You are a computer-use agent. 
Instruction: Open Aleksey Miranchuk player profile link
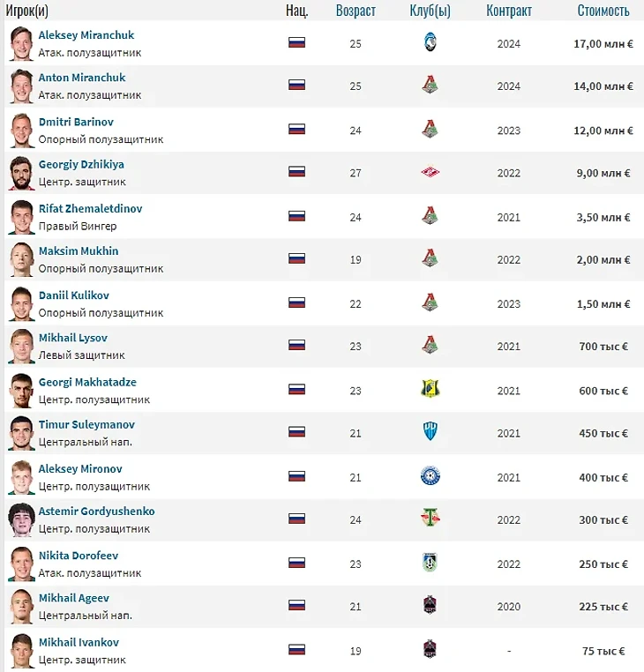coord(86,35)
